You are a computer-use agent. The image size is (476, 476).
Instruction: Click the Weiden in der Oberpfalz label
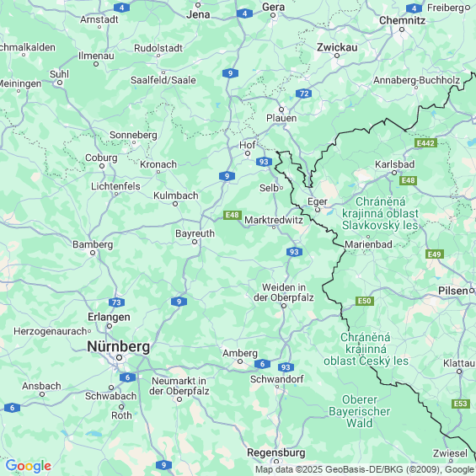(x=284, y=292)
